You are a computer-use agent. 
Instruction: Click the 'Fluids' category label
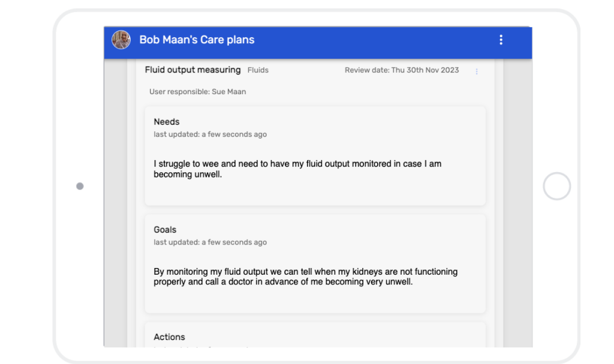pyautogui.click(x=258, y=70)
